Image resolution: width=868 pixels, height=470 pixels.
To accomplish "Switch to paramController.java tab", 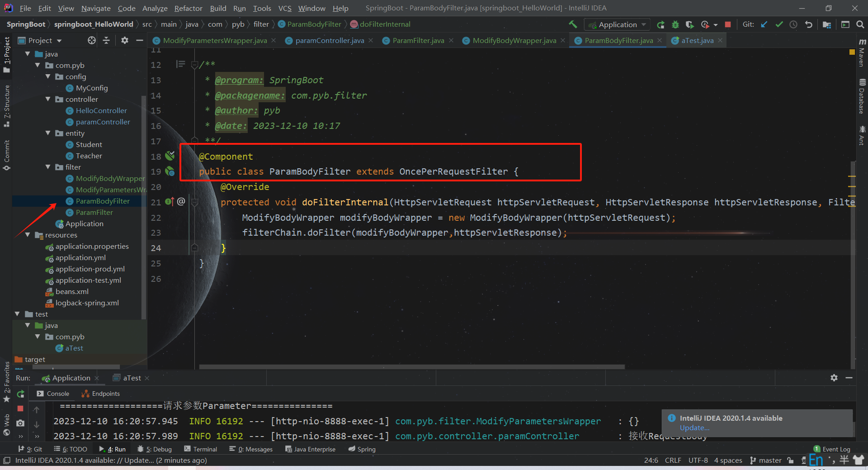I will tap(330, 40).
